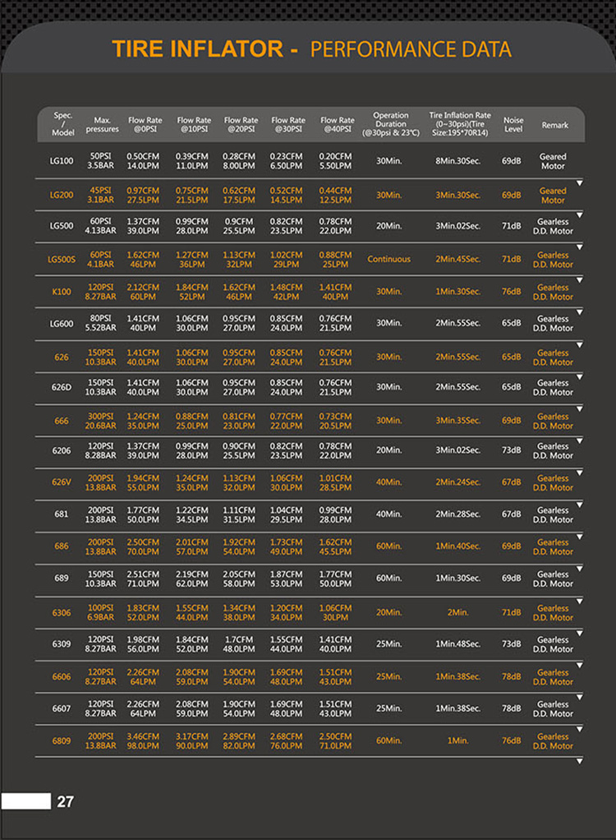The width and height of the screenshot is (616, 840).
Task: Click the LG100 model name
Action: click(62, 161)
